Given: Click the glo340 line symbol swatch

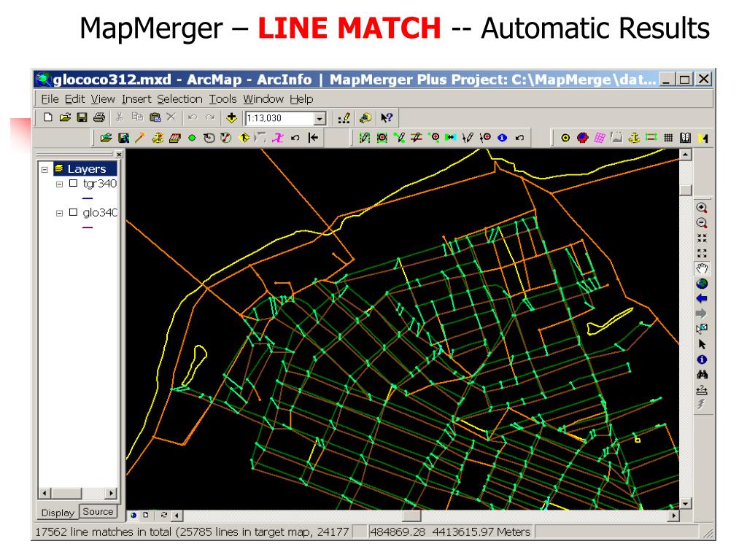Looking at the screenshot, I should (x=88, y=227).
